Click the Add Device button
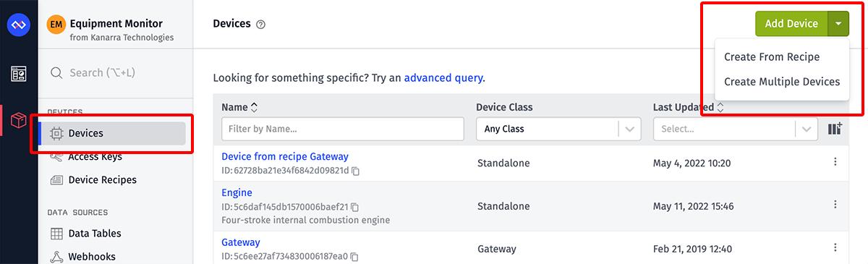868x264 pixels. click(x=791, y=24)
